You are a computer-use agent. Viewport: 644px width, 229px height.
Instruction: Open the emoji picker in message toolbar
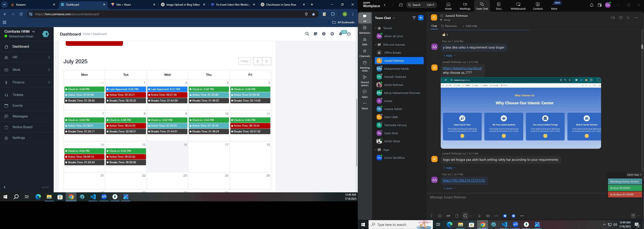(x=440, y=216)
